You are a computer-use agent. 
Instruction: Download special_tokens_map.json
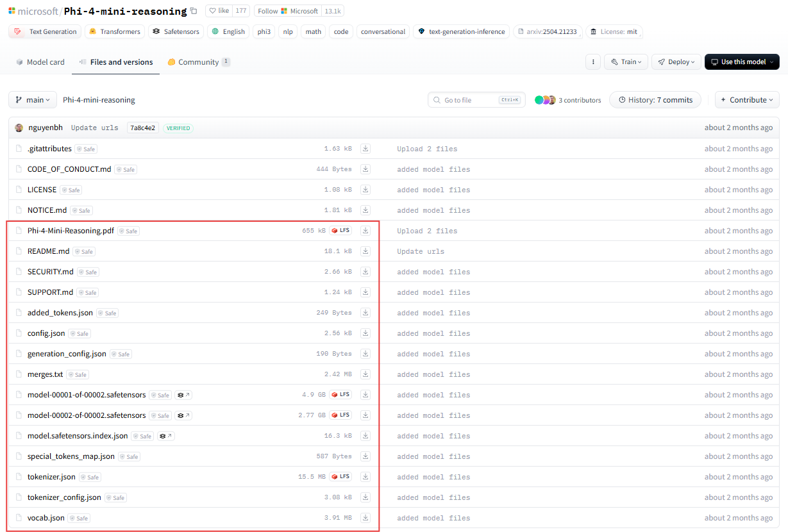(x=365, y=456)
